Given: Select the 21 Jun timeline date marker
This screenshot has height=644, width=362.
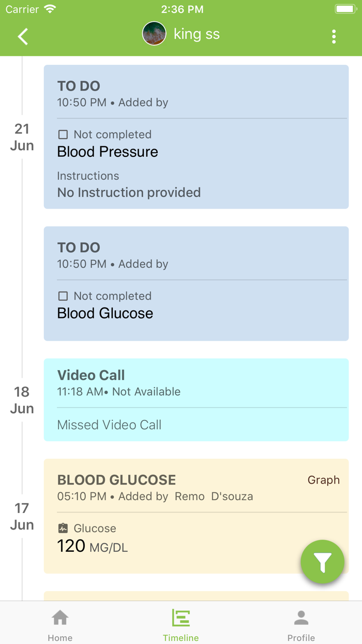Looking at the screenshot, I should click(22, 137).
